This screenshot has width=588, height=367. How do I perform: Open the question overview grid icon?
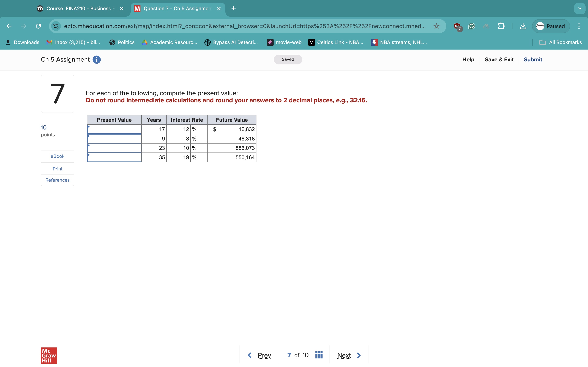[x=318, y=355]
